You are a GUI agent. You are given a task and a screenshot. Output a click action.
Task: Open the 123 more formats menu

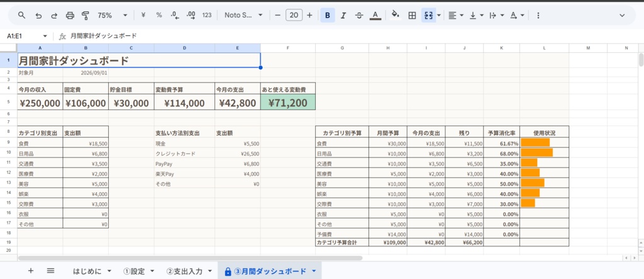click(207, 15)
